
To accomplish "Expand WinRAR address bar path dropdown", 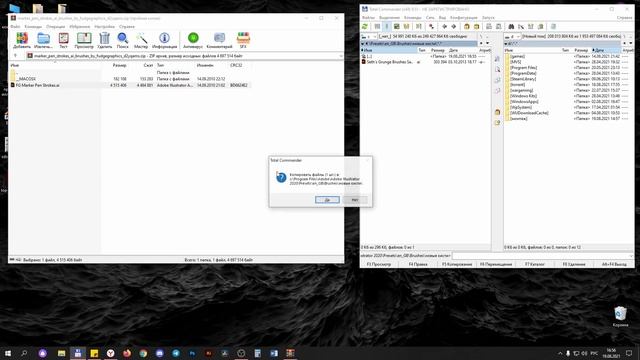I will (x=341, y=56).
